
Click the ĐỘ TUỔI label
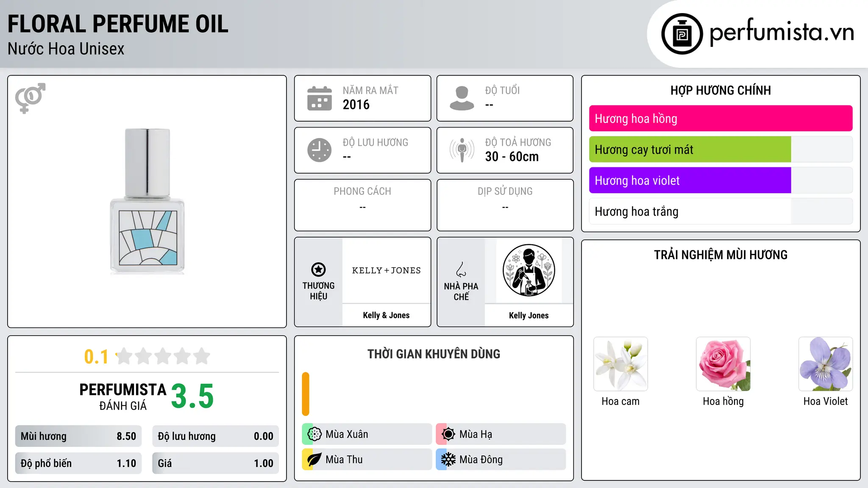click(x=502, y=90)
